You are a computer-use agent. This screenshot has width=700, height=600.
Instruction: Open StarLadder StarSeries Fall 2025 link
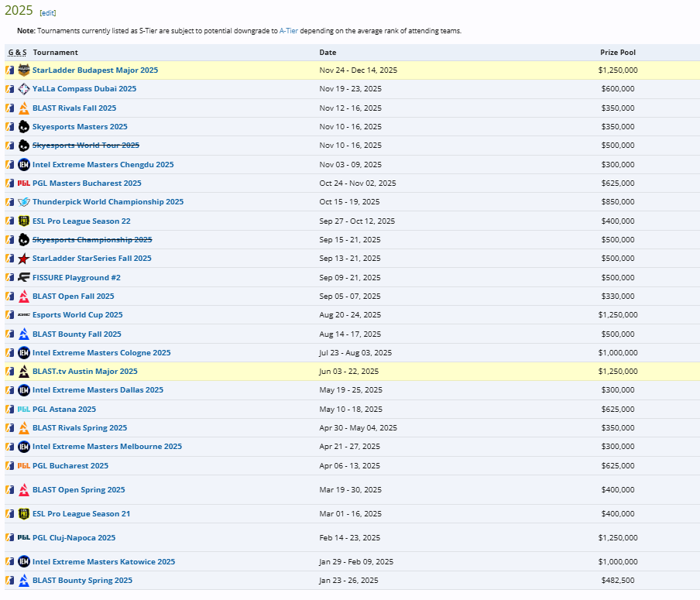coord(92,259)
